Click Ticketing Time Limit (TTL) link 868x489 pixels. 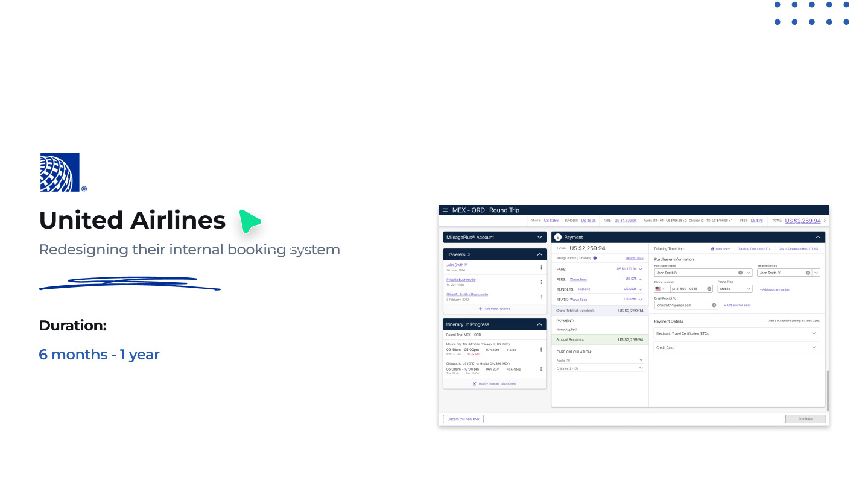[x=754, y=248]
